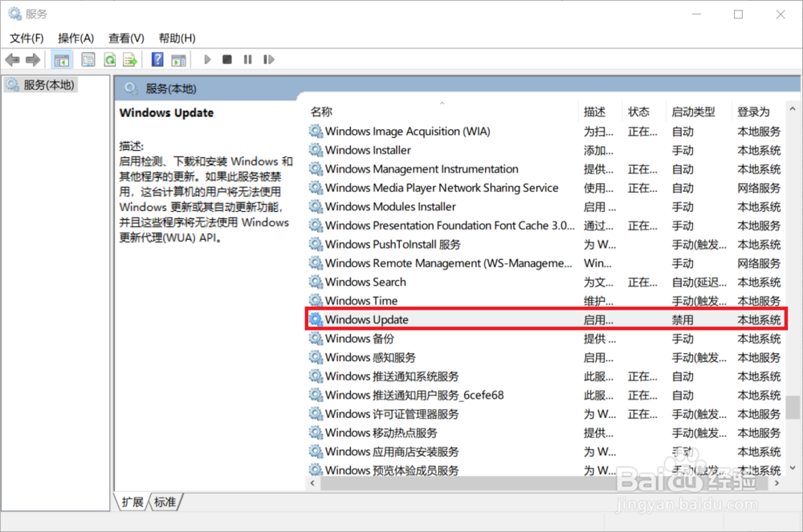Select Windows 推送通知用户服务_6cefe68 row
The image size is (803, 532).
point(546,395)
